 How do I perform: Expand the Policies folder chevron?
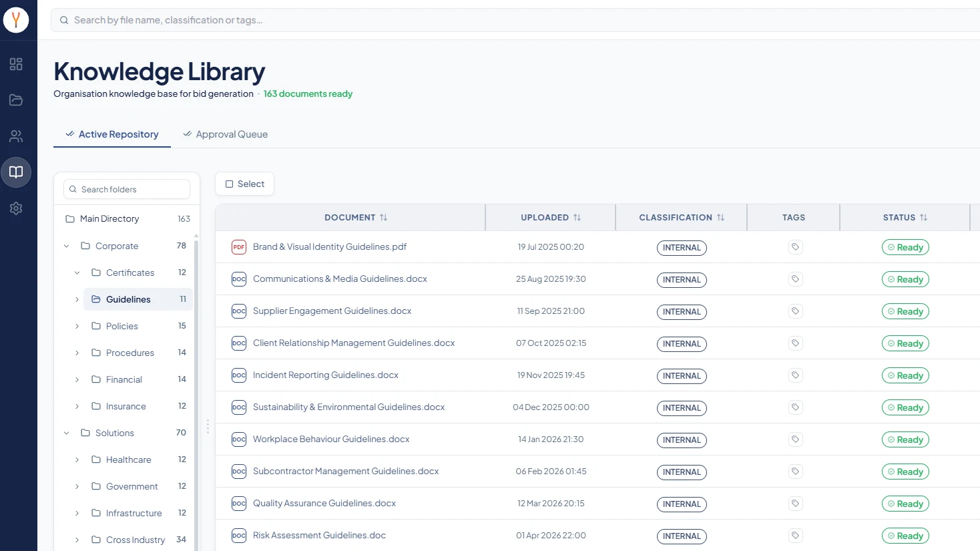[x=77, y=327]
